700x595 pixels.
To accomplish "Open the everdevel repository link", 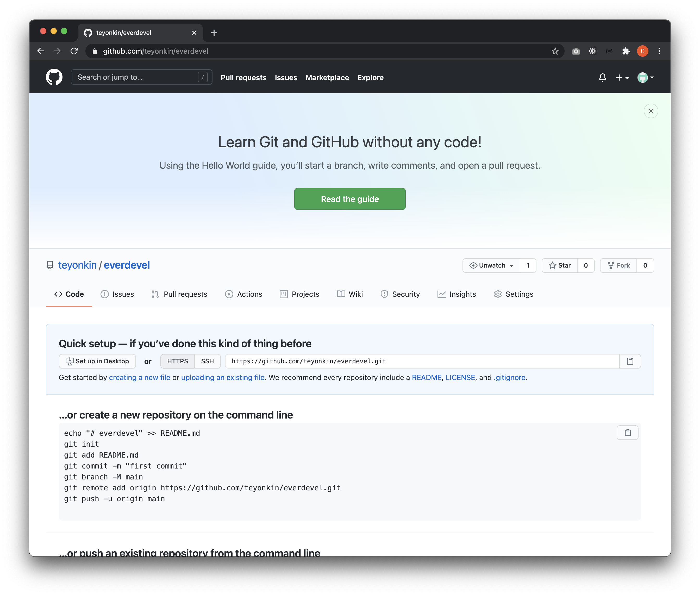I will point(127,265).
